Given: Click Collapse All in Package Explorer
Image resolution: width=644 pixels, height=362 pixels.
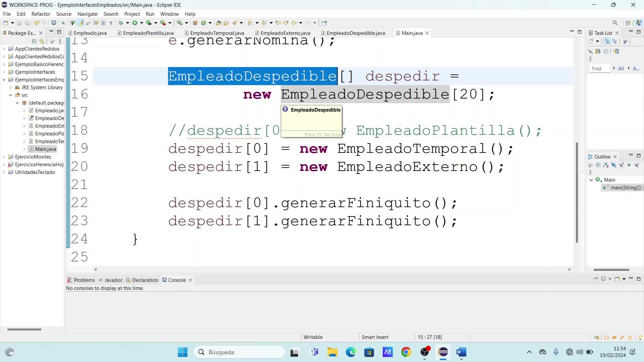Looking at the screenshot, I should coord(34,41).
